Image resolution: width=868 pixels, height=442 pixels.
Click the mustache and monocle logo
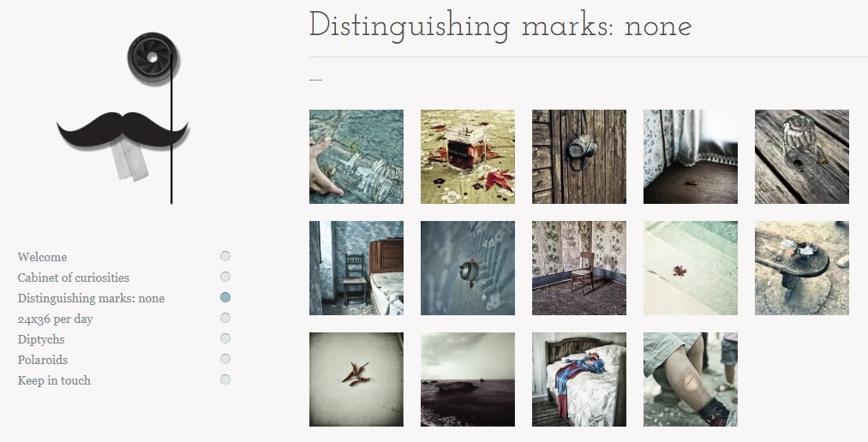123,118
